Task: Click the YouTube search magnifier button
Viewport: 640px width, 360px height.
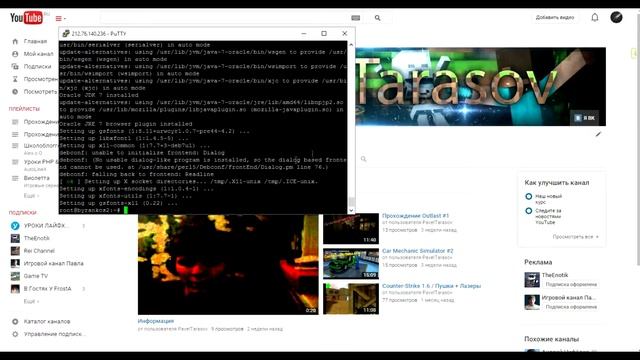Action: [378, 18]
